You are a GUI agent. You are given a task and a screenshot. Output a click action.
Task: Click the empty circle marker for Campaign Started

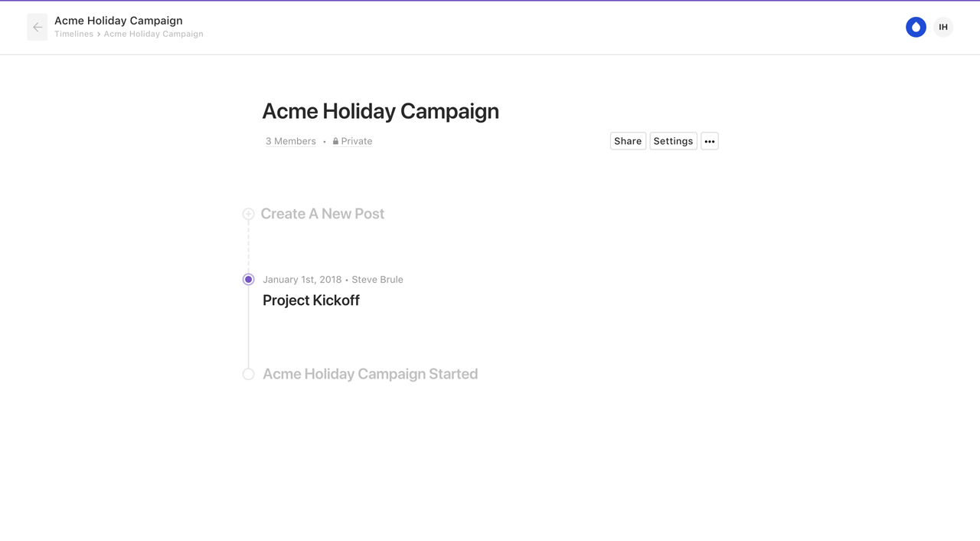pos(248,374)
